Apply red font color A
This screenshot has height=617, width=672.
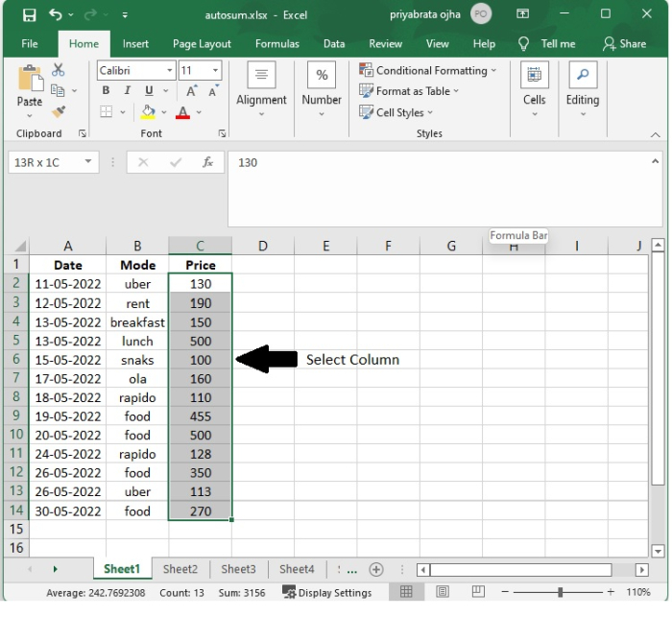tap(182, 112)
